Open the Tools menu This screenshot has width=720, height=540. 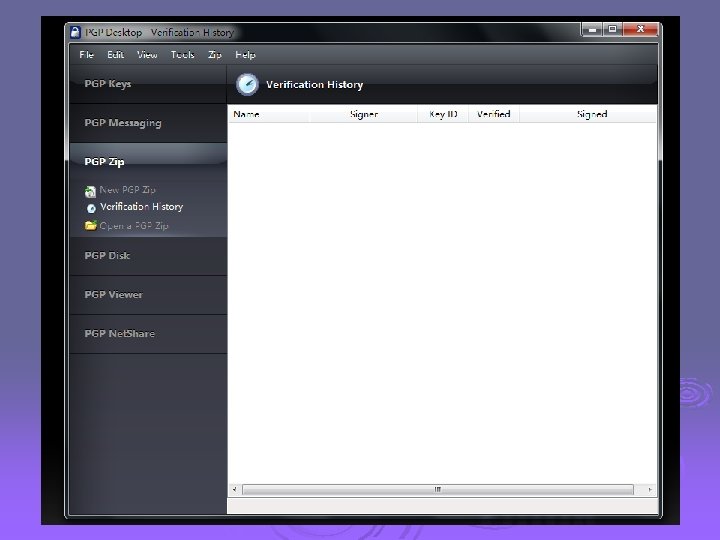[182, 55]
